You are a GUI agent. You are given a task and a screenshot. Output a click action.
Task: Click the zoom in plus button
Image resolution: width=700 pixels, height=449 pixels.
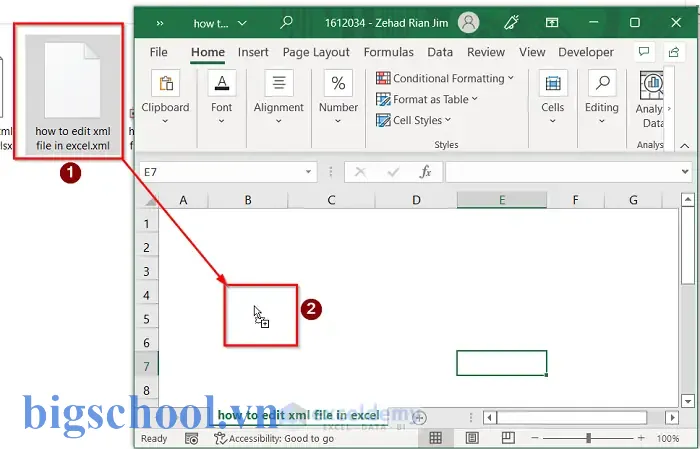click(642, 438)
